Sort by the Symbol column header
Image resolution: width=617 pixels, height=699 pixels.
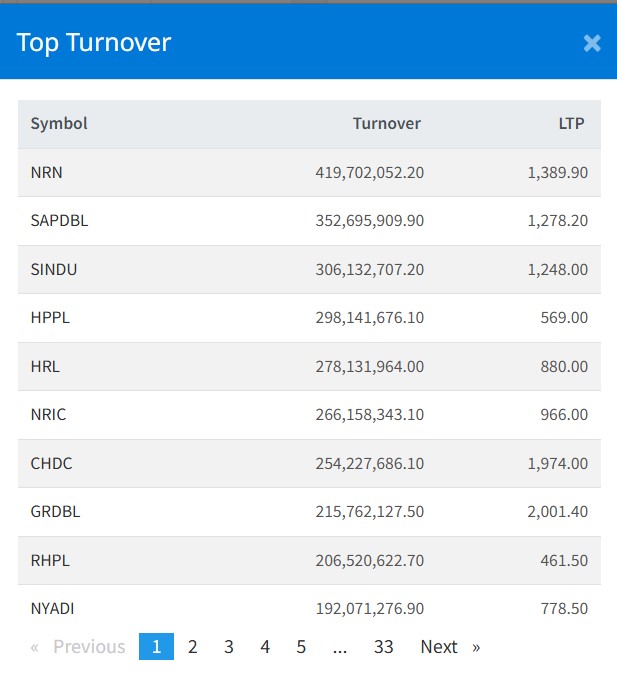(x=59, y=124)
